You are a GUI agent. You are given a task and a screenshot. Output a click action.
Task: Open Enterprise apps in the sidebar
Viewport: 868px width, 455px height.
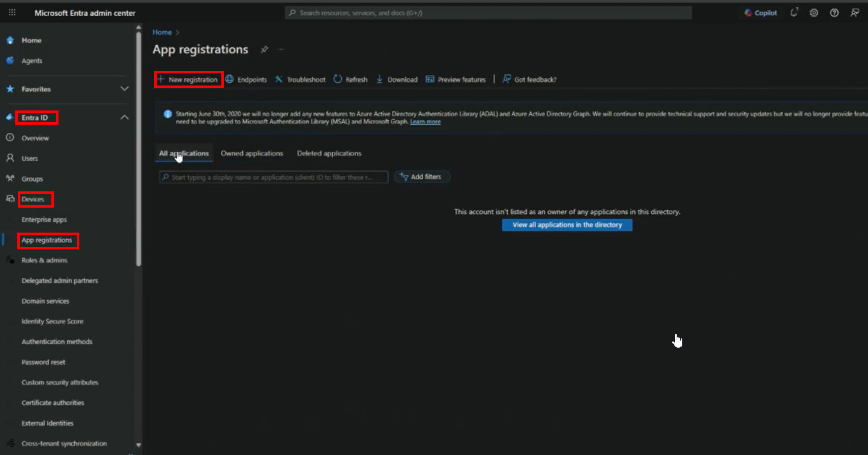(44, 219)
